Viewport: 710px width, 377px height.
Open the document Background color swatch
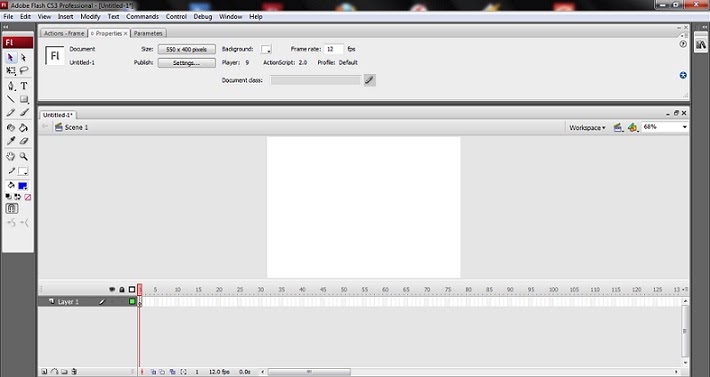point(266,49)
